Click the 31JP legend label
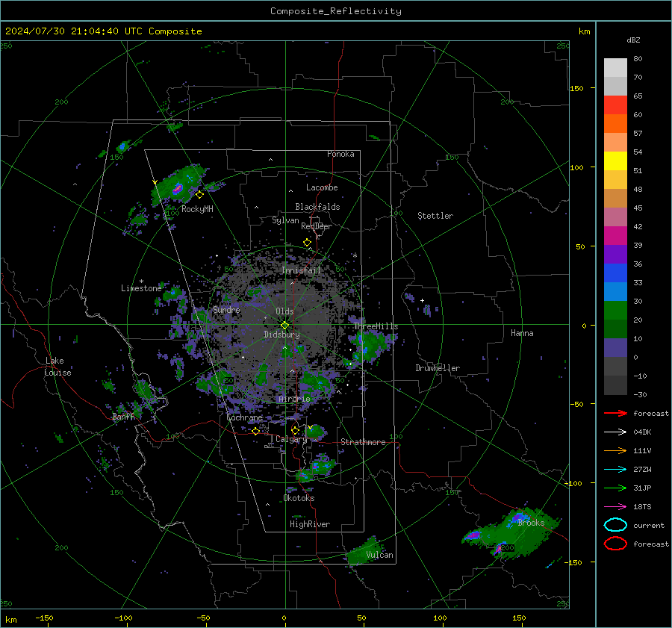Viewport: 672px width, 628px height. coord(642,488)
